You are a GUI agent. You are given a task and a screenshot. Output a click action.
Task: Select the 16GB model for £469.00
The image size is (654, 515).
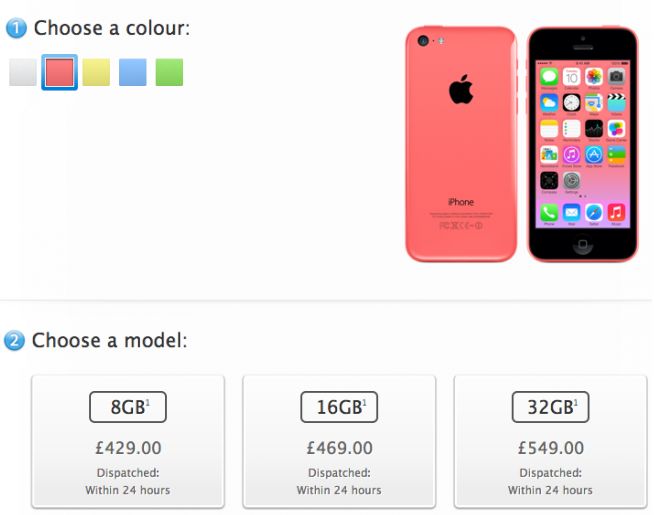pyautogui.click(x=339, y=442)
